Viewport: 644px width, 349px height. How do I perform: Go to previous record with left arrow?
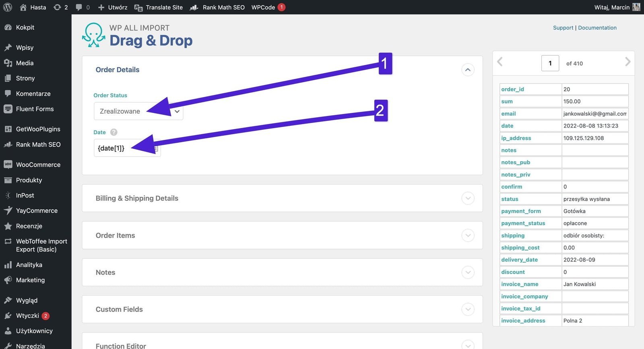click(x=500, y=62)
